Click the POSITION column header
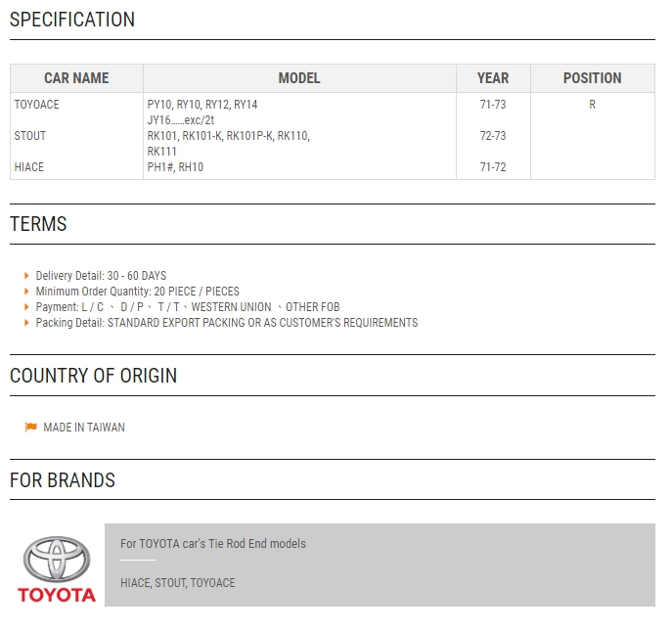This screenshot has width=672, height=633. pos(593,78)
